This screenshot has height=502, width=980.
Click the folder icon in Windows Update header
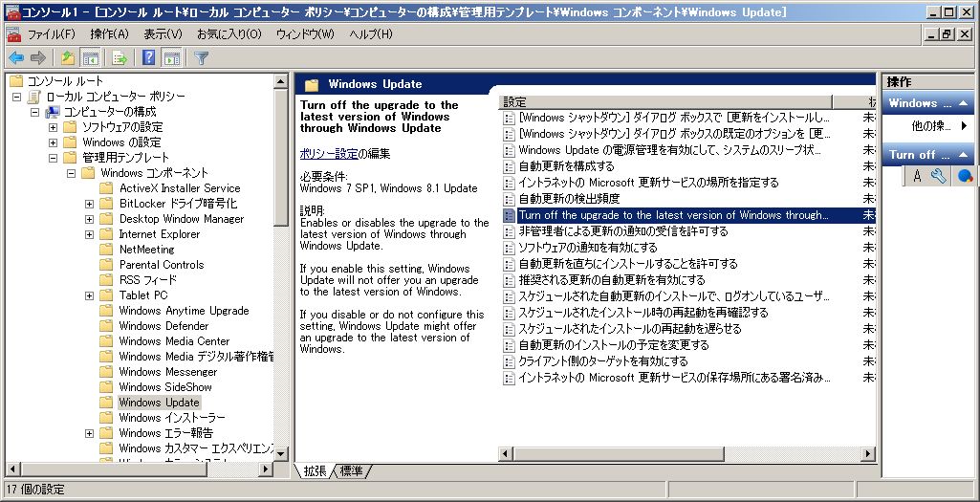click(312, 85)
